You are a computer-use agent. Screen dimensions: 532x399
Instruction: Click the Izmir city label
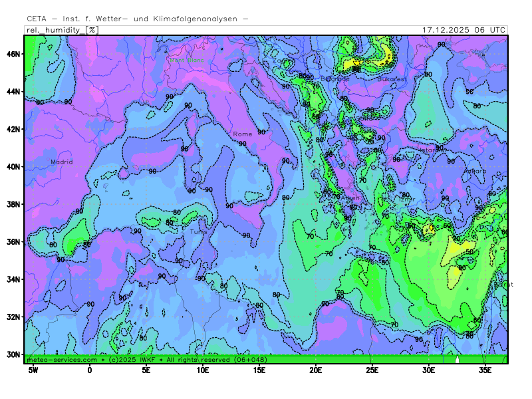click(x=405, y=199)
